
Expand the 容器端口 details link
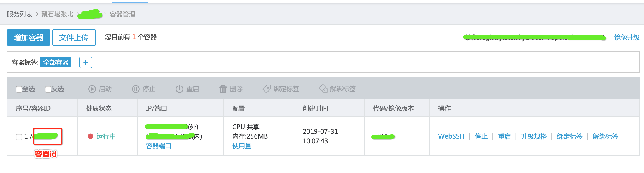[158, 146]
